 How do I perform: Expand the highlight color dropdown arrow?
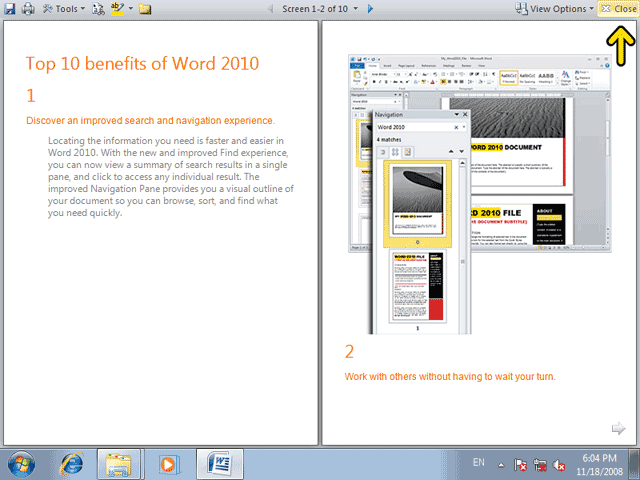click(131, 8)
